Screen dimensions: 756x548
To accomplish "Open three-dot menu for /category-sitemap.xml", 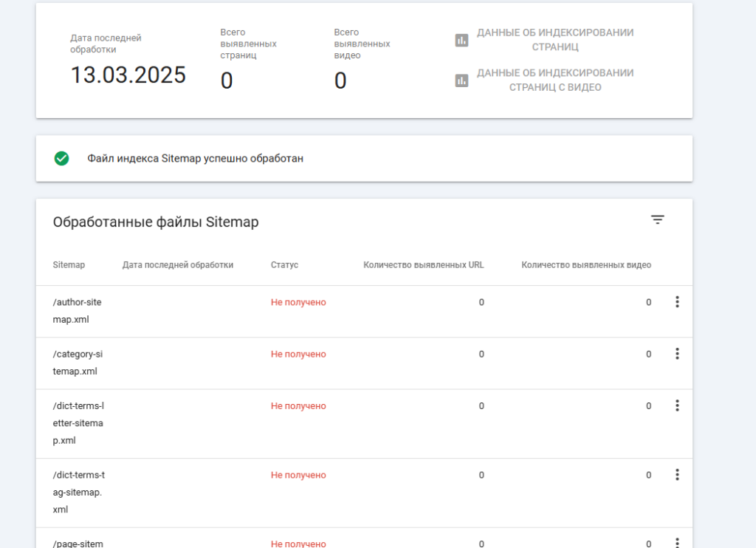I will 676,354.
